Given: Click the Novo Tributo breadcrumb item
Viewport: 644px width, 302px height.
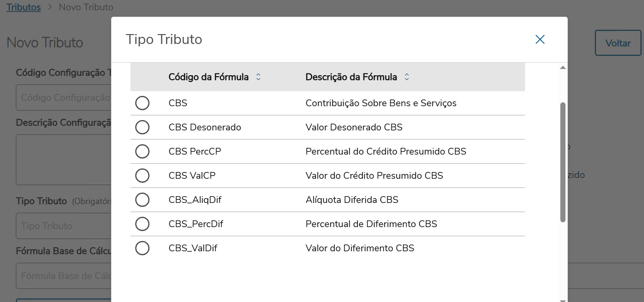Looking at the screenshot, I should pos(86,7).
